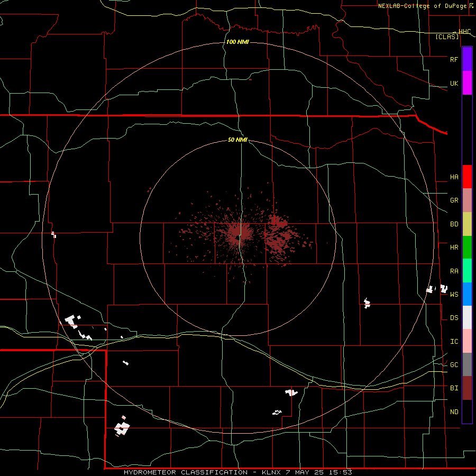
Task: Click the DS legend label
Action: coord(454,317)
